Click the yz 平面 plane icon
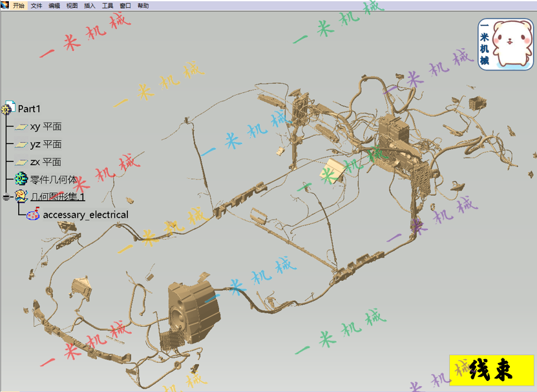The image size is (537, 392). [x=21, y=145]
